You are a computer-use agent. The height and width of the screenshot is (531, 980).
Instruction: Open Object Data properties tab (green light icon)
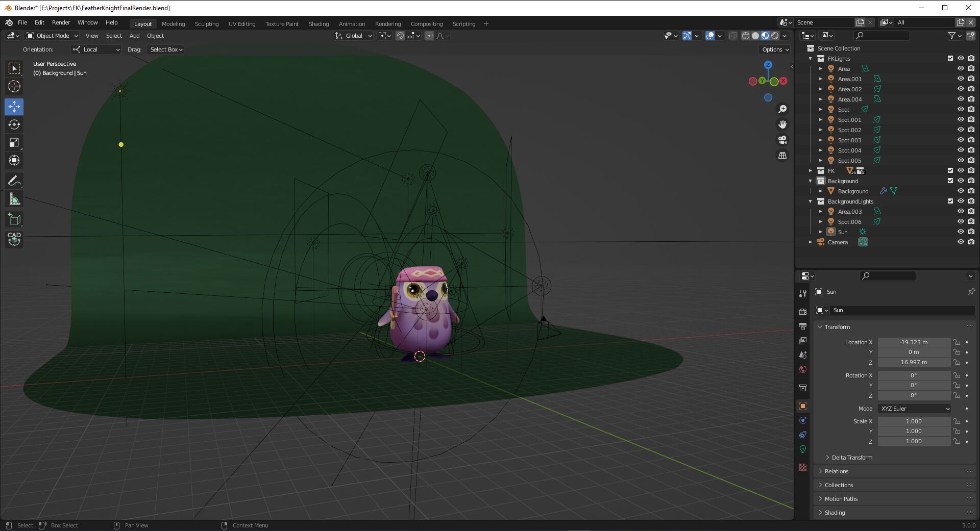coord(803,449)
